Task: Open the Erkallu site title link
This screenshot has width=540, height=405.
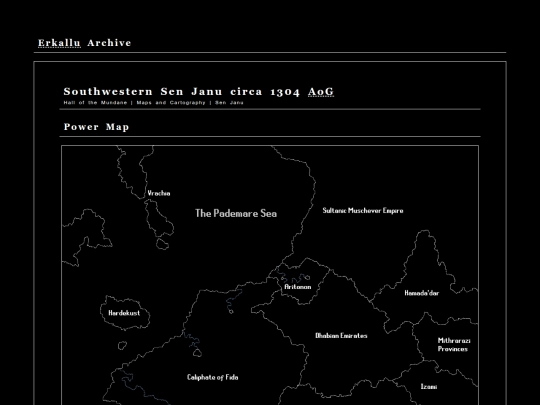Action: (59, 43)
